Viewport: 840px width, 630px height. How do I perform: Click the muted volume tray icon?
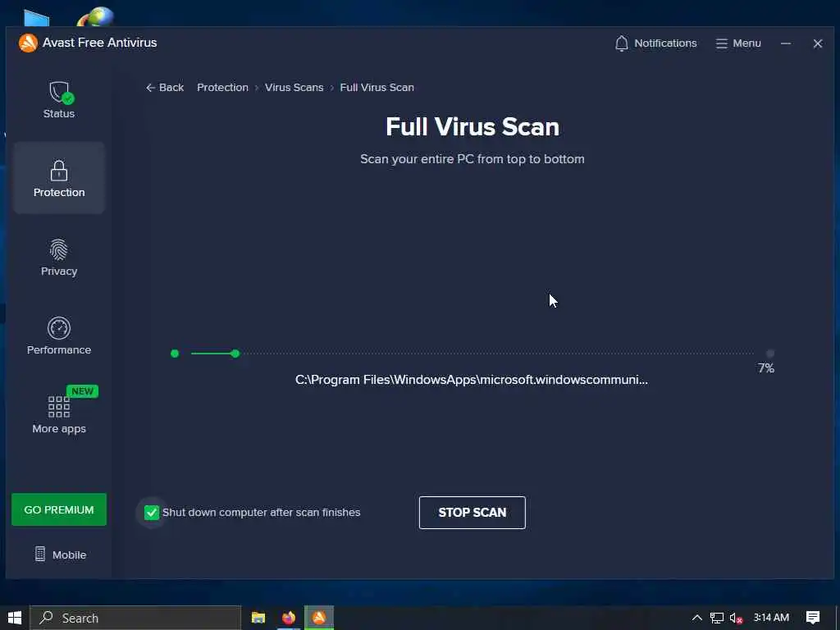point(736,619)
